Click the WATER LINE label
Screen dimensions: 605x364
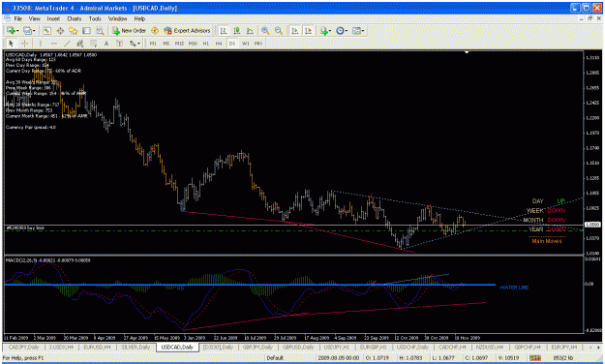coord(514,288)
